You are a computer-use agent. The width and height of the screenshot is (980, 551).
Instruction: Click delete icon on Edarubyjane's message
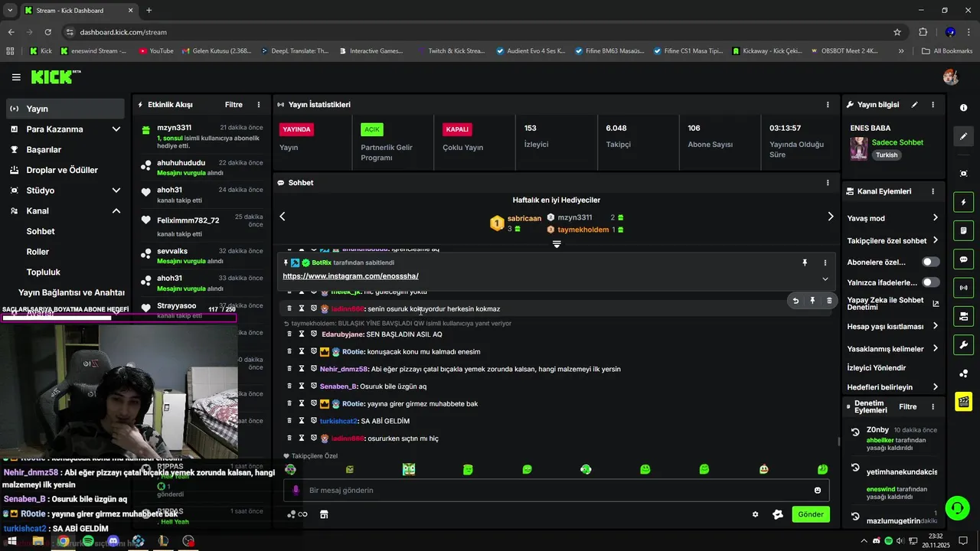point(289,334)
